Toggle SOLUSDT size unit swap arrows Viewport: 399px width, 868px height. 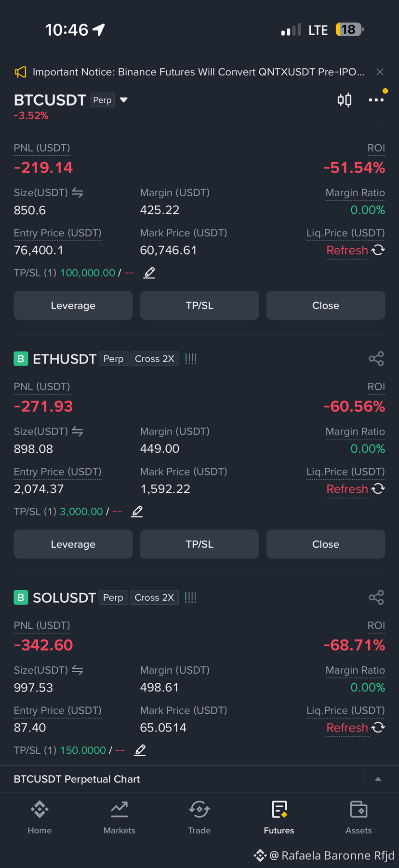pos(78,670)
